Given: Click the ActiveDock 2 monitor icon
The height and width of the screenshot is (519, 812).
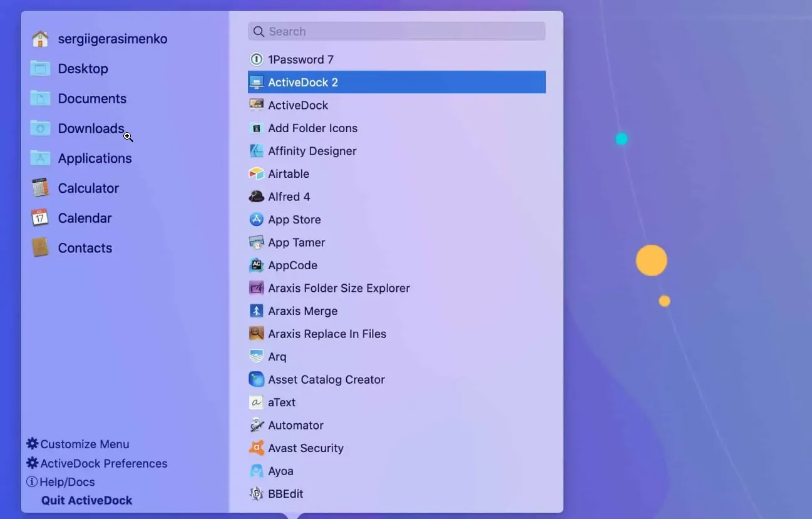Looking at the screenshot, I should (256, 82).
